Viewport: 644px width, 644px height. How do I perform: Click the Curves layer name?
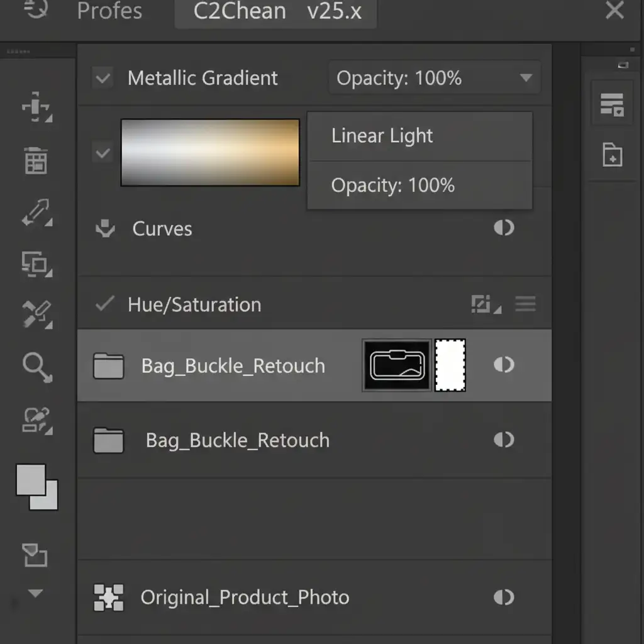click(162, 229)
